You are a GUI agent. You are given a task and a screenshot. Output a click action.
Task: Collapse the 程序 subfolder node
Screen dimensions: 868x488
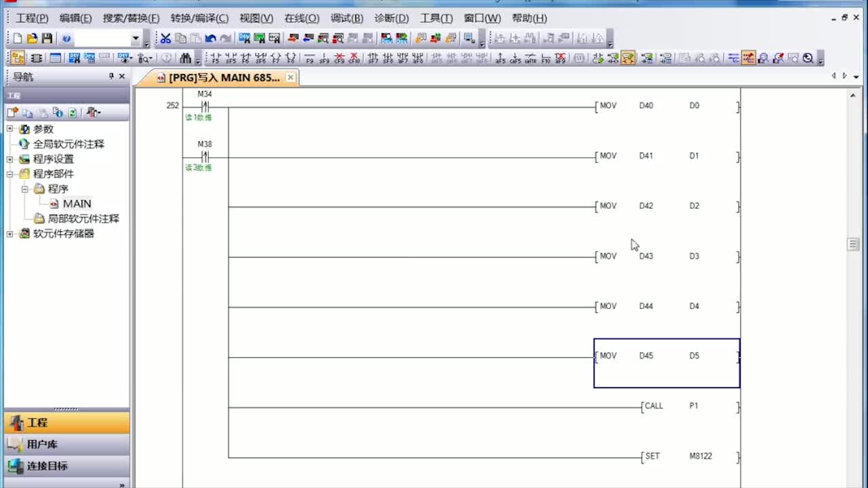tap(24, 189)
